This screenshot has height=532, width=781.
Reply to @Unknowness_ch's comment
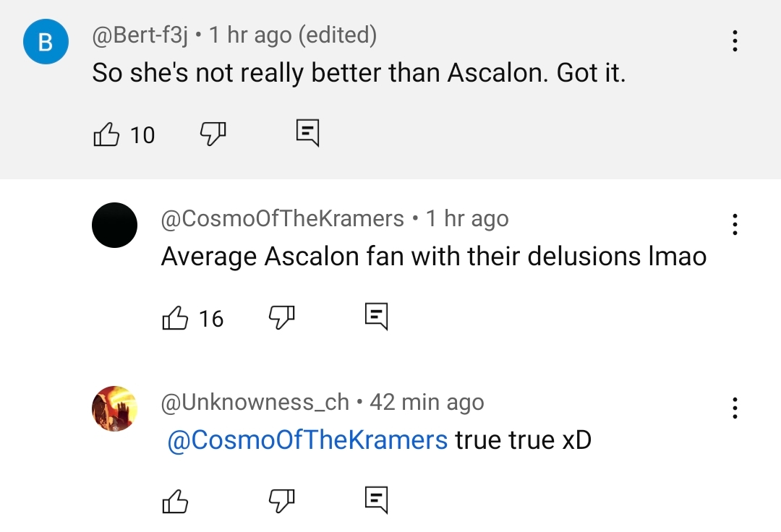point(376,499)
